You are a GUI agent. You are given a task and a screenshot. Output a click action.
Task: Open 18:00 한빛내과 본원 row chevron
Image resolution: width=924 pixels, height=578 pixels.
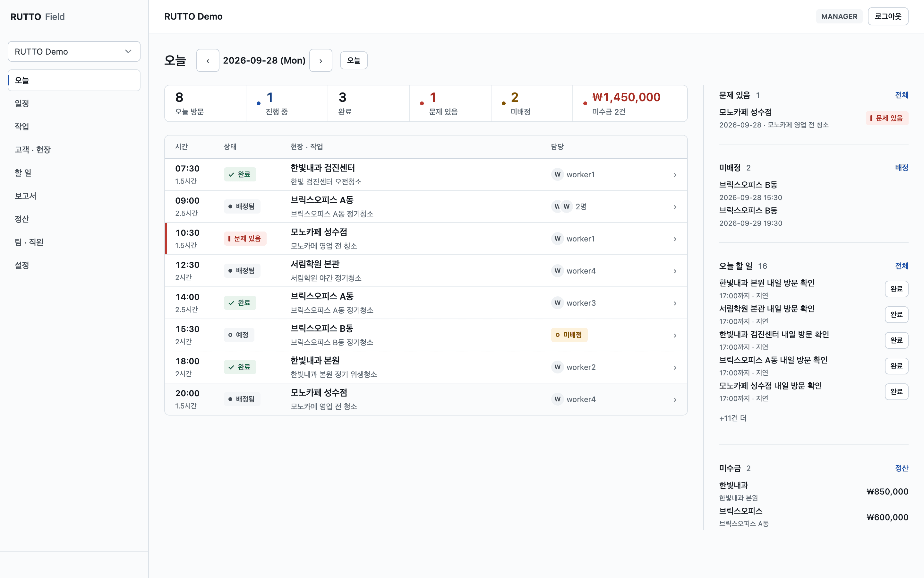click(x=675, y=367)
